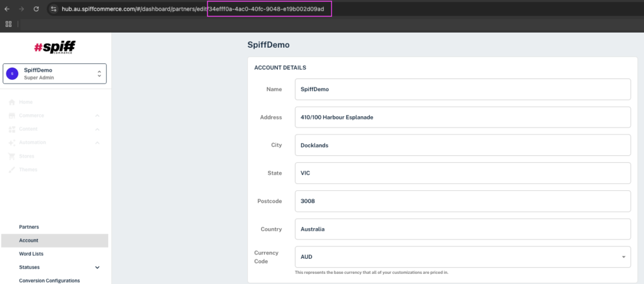644x284 pixels.
Task: Click the browser back arrow
Action: pos(7,9)
